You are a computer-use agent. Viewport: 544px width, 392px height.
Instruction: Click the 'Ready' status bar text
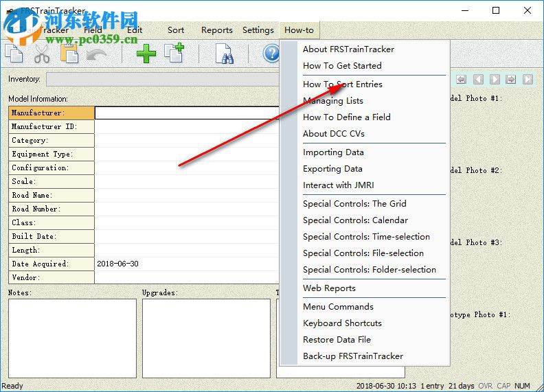pos(12,386)
